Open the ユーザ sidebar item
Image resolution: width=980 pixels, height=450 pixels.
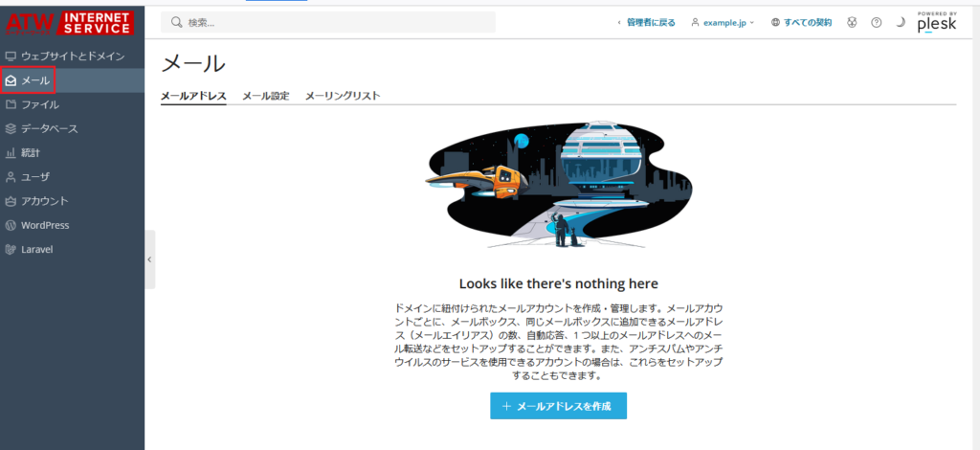tap(72, 177)
